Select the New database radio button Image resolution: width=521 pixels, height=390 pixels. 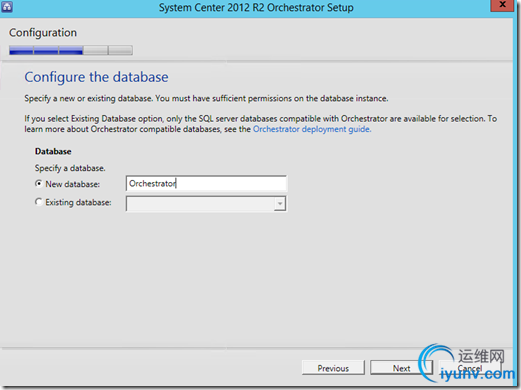click(39, 183)
